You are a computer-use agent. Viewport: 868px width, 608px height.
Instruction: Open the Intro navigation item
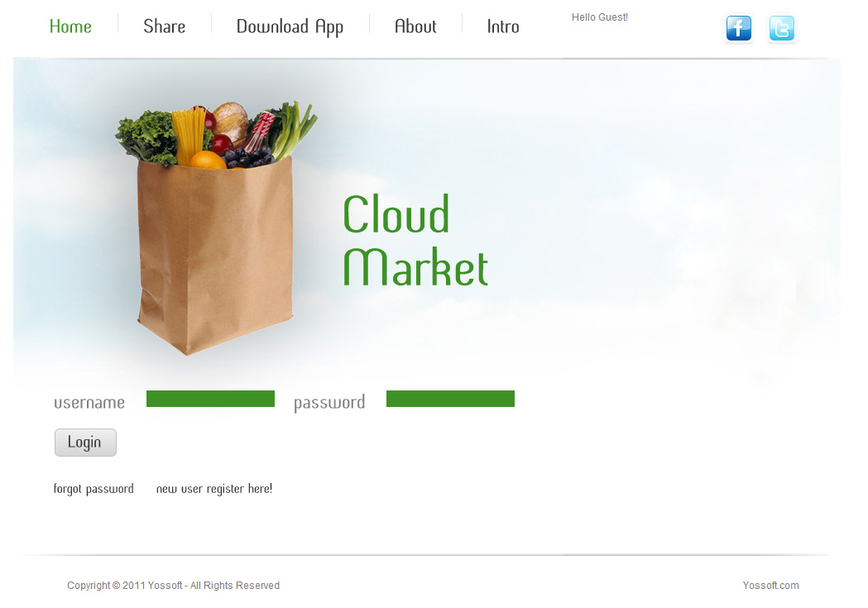[502, 26]
